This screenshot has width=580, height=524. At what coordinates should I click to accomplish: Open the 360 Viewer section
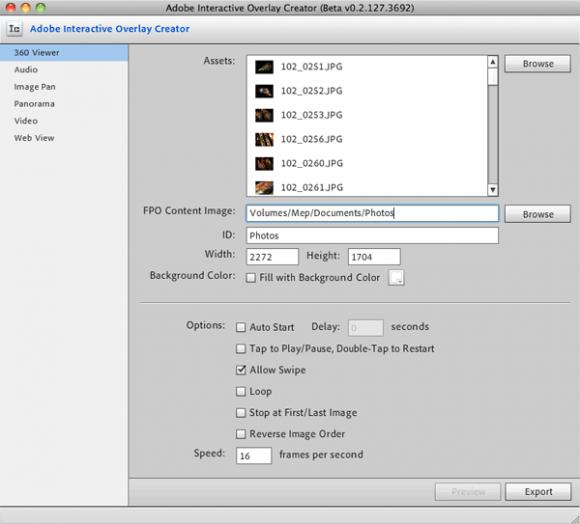(64, 53)
